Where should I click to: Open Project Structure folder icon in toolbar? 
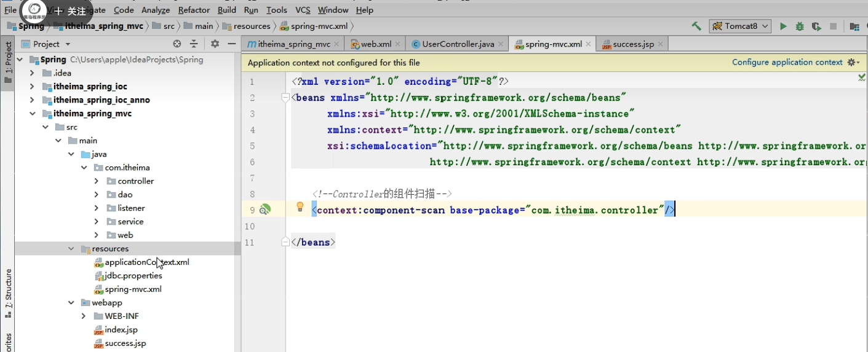(854, 26)
